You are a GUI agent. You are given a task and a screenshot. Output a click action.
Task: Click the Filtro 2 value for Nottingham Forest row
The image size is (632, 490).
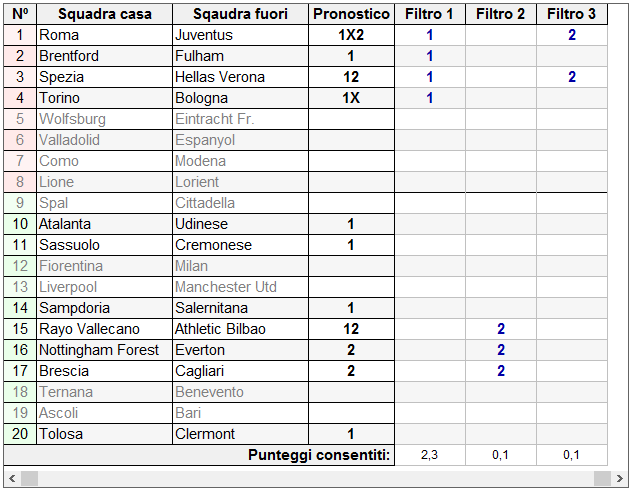pyautogui.click(x=501, y=350)
